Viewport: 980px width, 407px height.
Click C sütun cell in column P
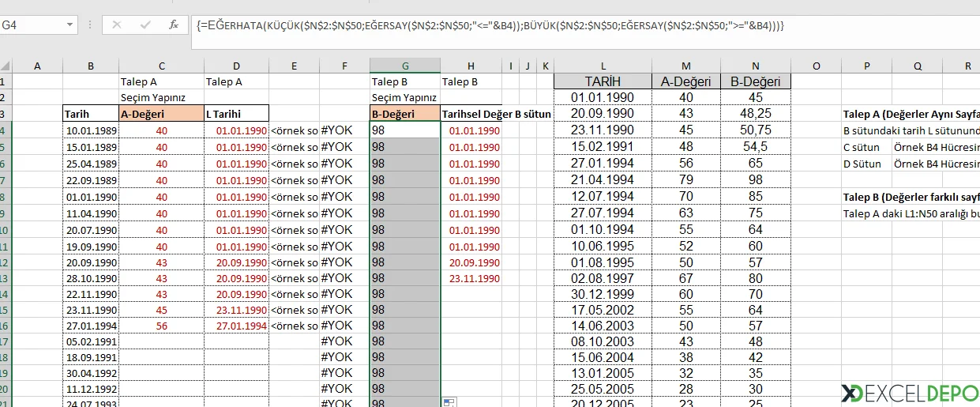(x=866, y=147)
